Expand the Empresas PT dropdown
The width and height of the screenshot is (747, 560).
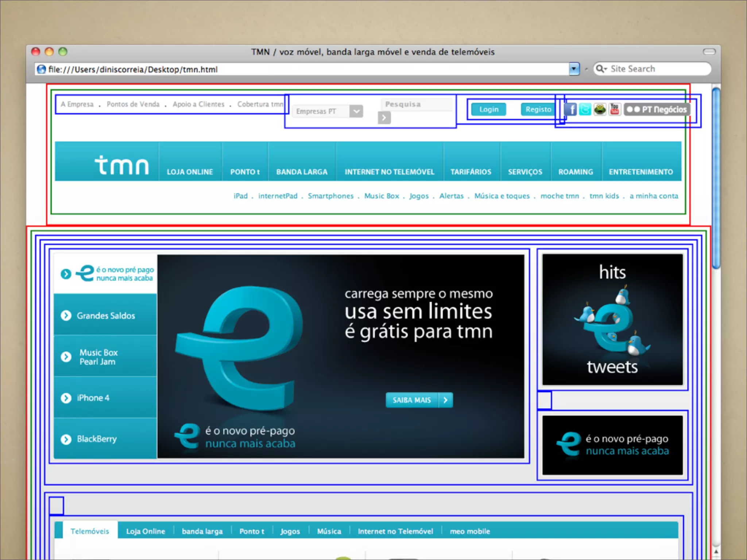click(356, 111)
